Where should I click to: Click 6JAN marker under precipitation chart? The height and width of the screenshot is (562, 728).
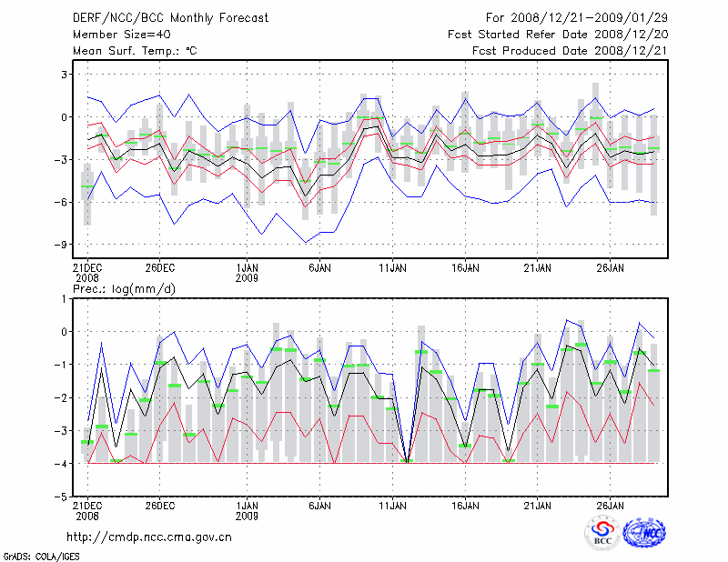pyautogui.click(x=319, y=504)
